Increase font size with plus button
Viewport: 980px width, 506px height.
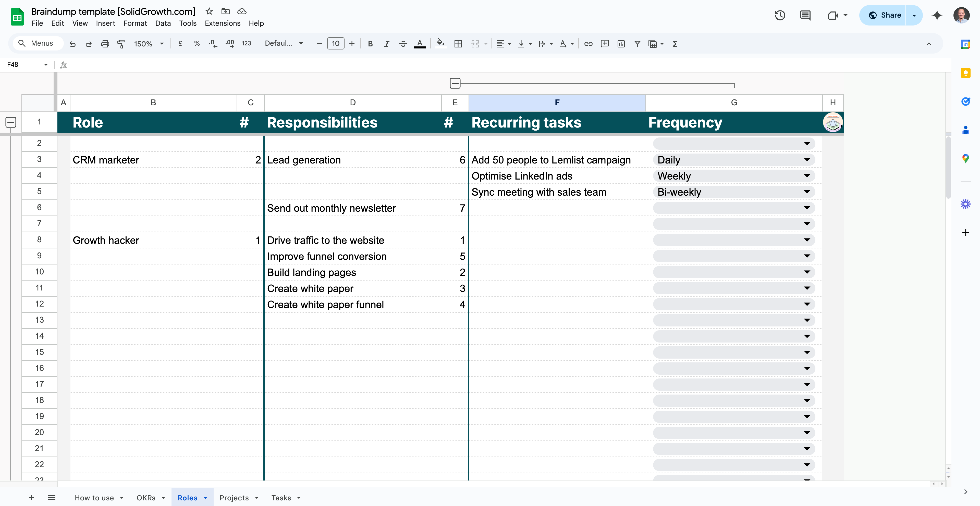[x=352, y=44]
